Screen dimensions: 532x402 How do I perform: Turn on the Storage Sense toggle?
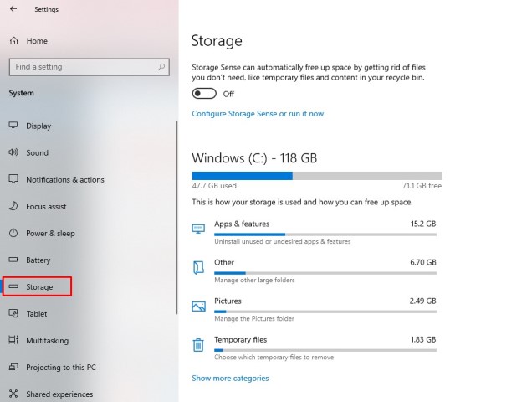(204, 94)
